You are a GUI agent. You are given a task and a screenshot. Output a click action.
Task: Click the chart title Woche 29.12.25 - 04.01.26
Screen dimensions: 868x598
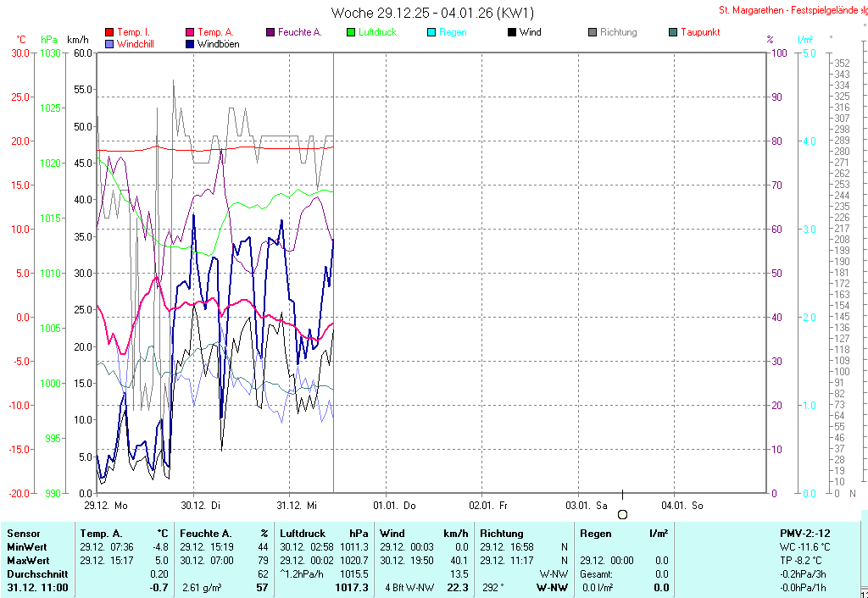(433, 13)
